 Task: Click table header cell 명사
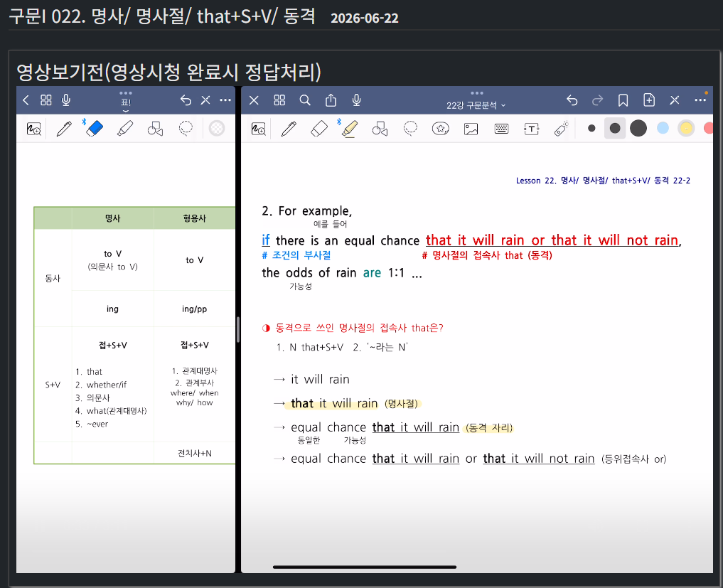click(x=112, y=218)
